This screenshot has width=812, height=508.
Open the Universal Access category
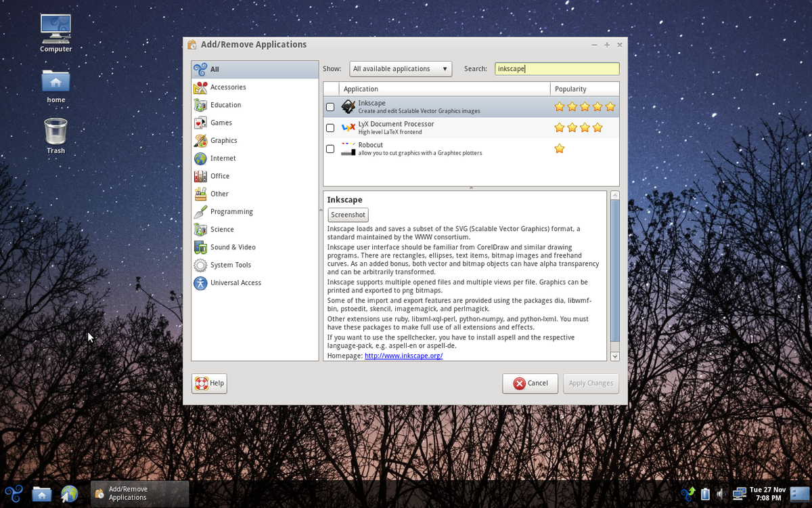click(254, 283)
